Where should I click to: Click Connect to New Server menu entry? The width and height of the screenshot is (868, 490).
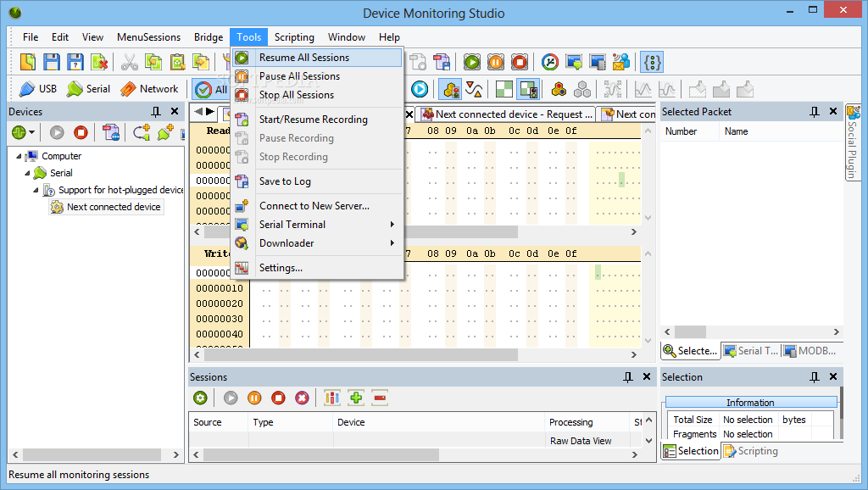(x=317, y=206)
